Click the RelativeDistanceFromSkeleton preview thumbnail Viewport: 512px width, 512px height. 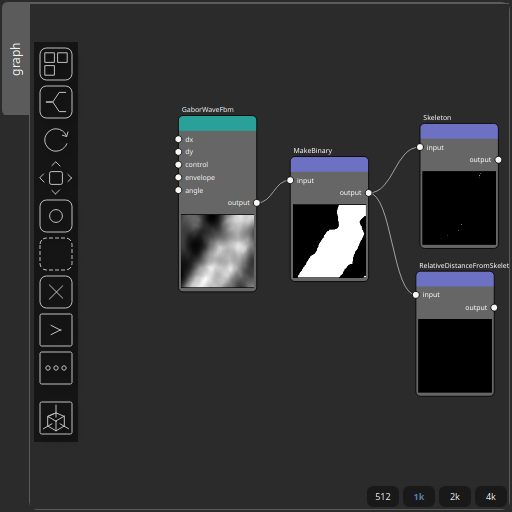click(x=455, y=356)
